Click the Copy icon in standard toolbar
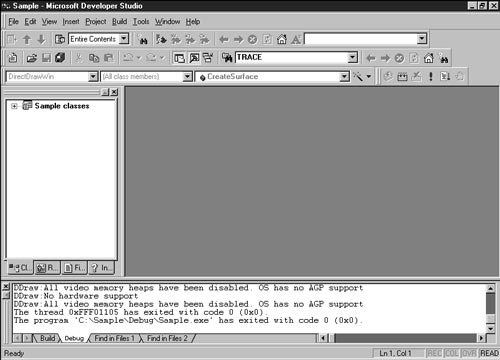 (x=94, y=58)
